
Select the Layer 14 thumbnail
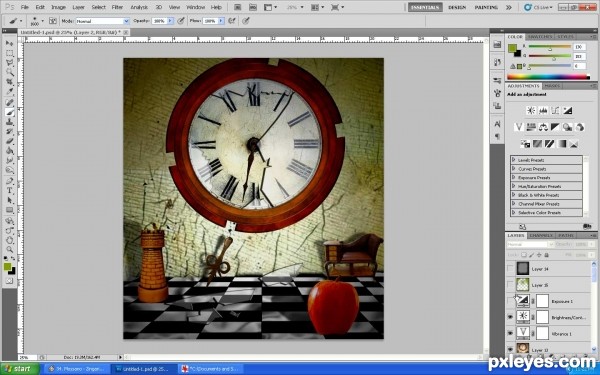point(522,269)
